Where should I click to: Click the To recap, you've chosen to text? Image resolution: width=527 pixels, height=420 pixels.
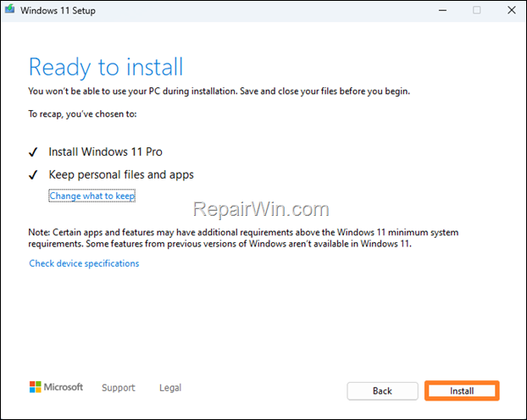[82, 114]
